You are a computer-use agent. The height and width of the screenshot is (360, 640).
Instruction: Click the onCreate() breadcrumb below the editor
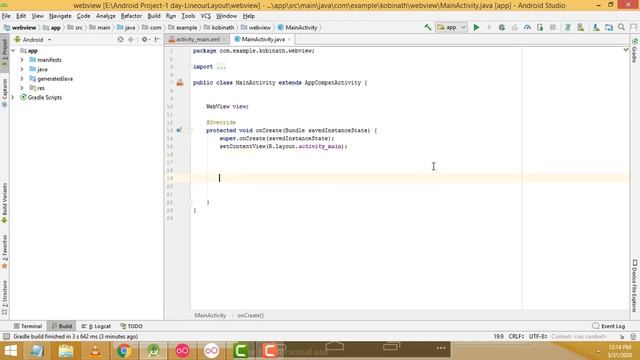click(x=251, y=316)
